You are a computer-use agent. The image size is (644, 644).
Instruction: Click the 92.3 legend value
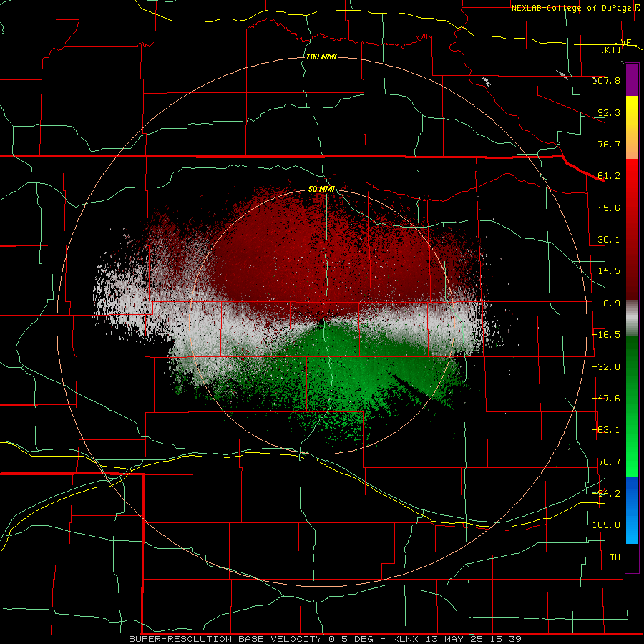point(609,112)
